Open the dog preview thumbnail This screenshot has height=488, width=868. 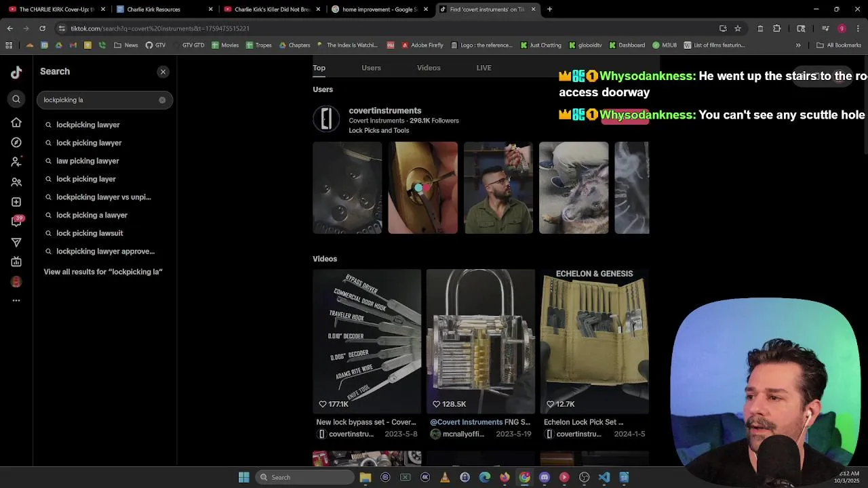point(574,188)
